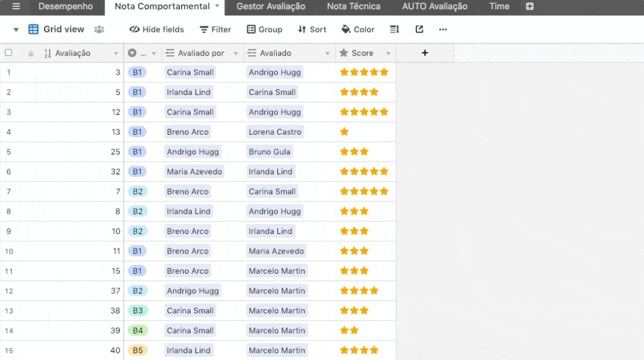Click the single-select field icon
The width and height of the screenshot is (644, 360).
(x=132, y=53)
